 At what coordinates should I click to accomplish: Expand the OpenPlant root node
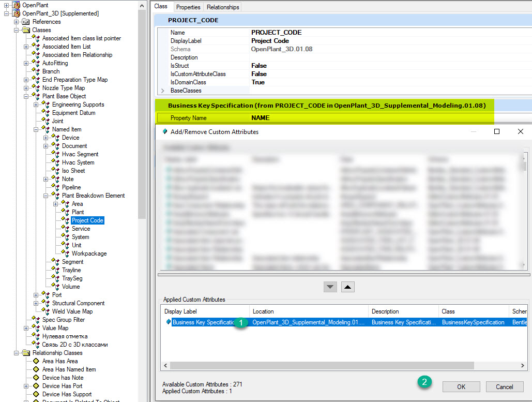coord(6,5)
